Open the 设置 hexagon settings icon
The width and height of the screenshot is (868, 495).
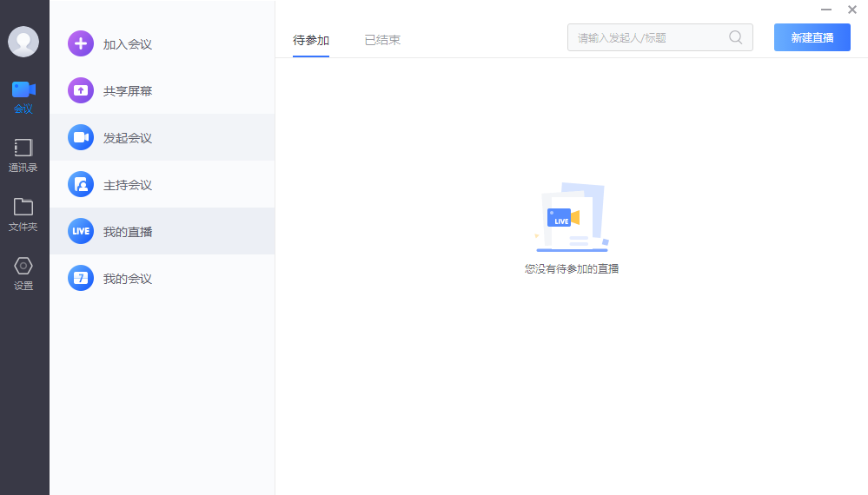23,266
